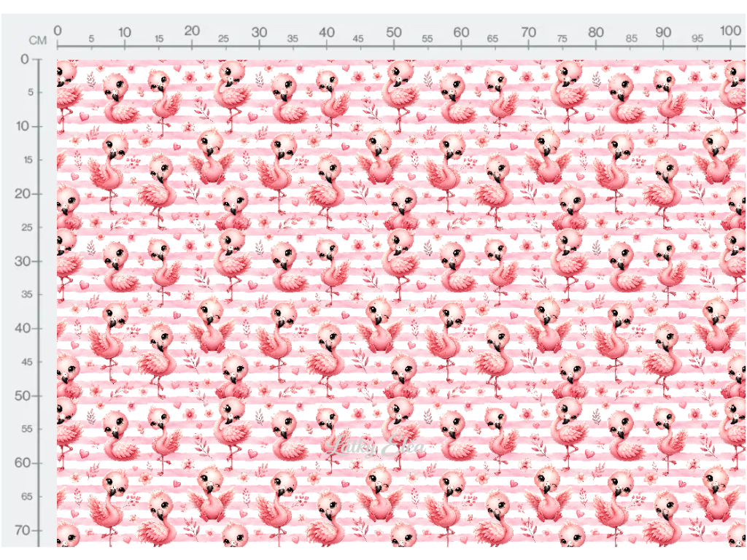Viewport: 747px width, 560px height.
Task: Click the 100 mark on the horizontal ruler
Action: pos(730,31)
